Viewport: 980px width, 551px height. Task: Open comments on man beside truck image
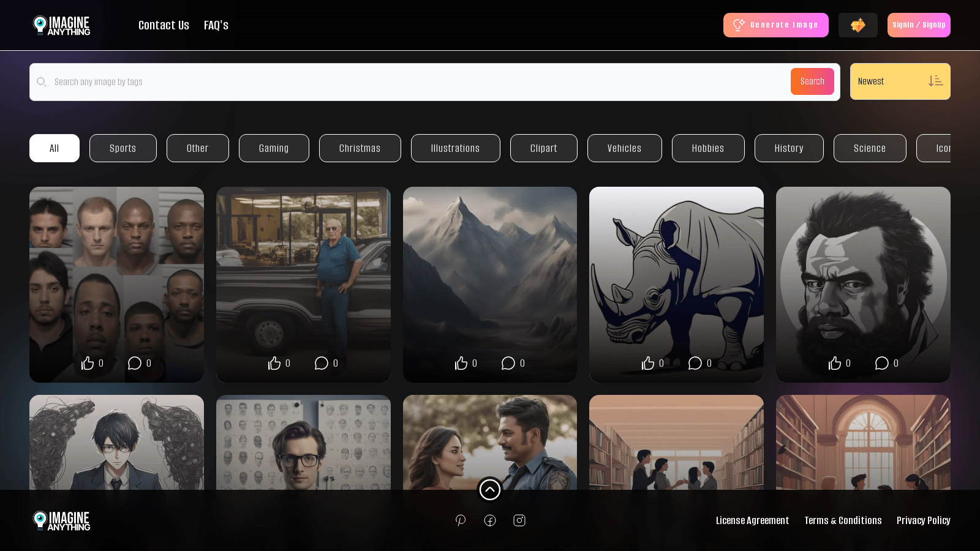322,363
